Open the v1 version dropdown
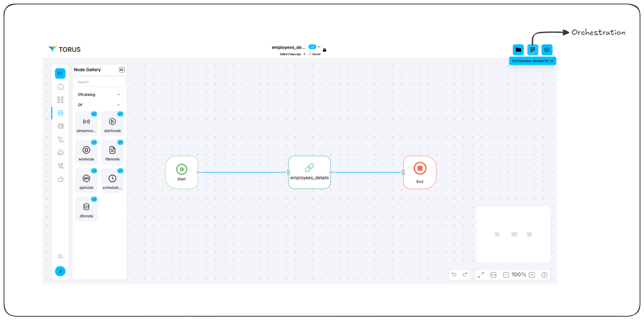The image size is (644, 320). click(319, 47)
